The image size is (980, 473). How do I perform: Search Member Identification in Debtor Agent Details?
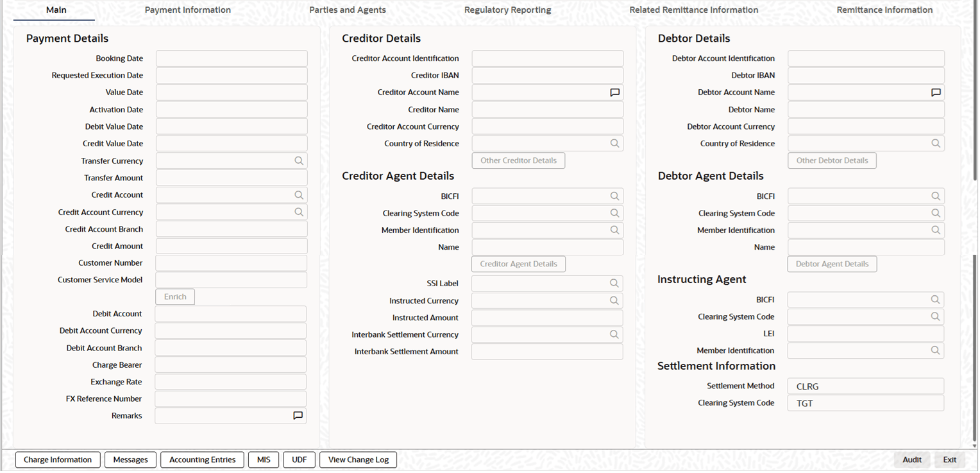(936, 230)
